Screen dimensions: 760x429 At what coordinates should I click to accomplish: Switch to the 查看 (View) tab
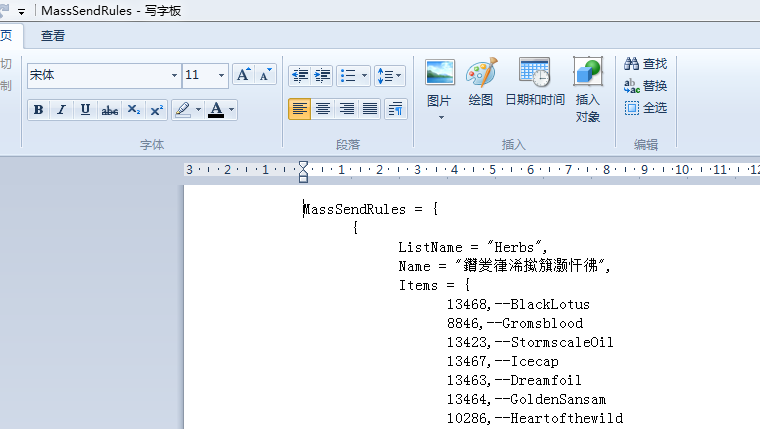[53, 36]
